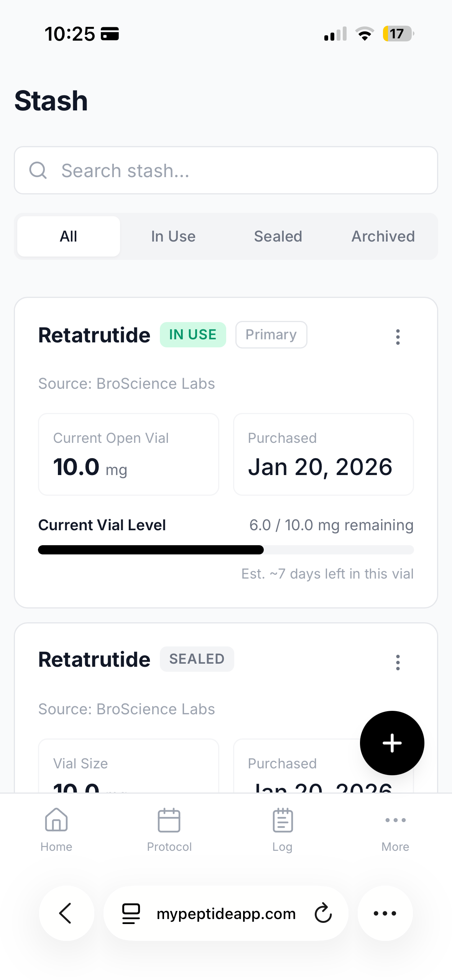Screen dimensions: 452x980
Task: Open browser three-dot options button
Action: point(385,913)
